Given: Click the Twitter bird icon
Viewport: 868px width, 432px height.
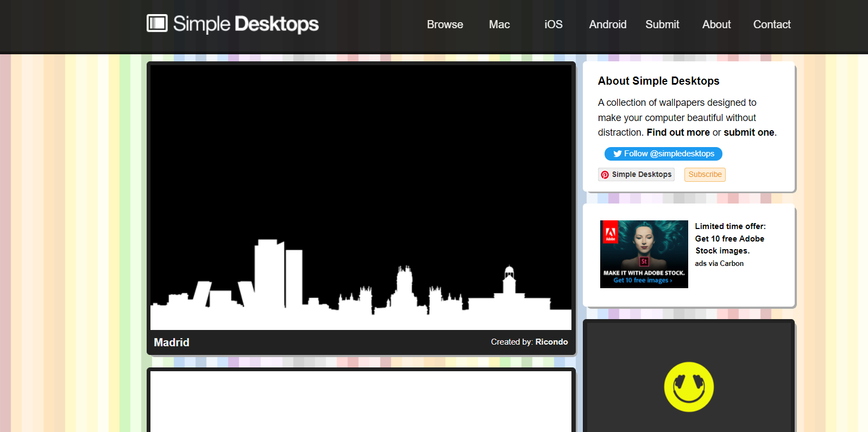Looking at the screenshot, I should tap(617, 154).
